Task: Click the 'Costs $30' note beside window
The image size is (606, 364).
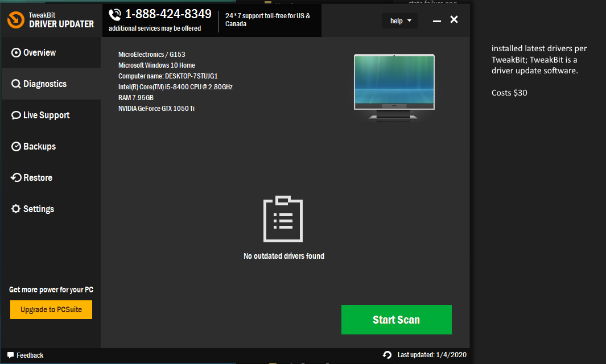Action: pyautogui.click(x=509, y=93)
